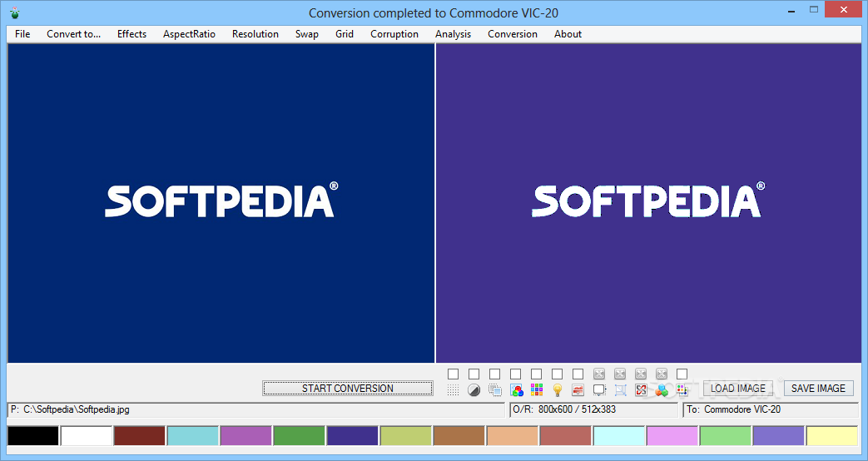Open the Convert to... menu

(73, 34)
